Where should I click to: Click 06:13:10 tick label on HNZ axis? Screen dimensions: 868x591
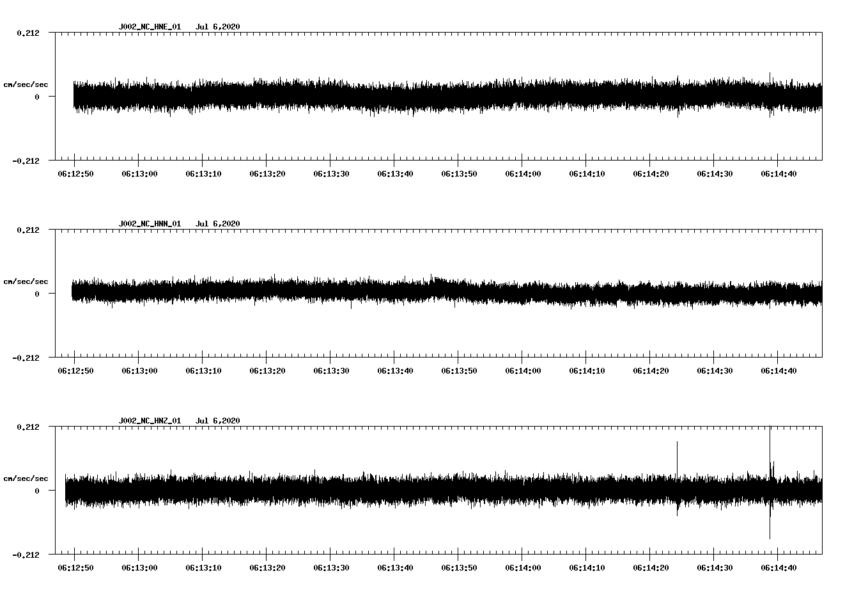click(203, 568)
